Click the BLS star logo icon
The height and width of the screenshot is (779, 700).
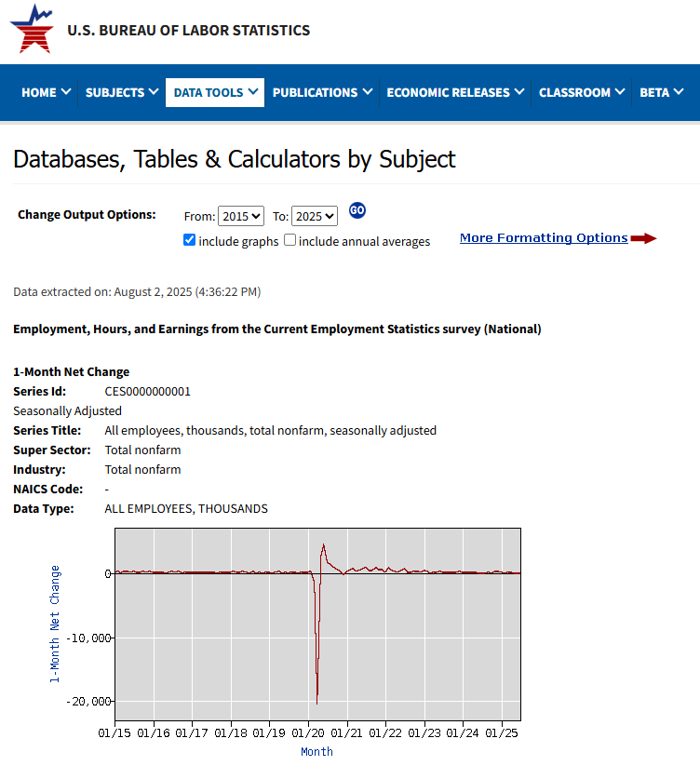(32, 29)
